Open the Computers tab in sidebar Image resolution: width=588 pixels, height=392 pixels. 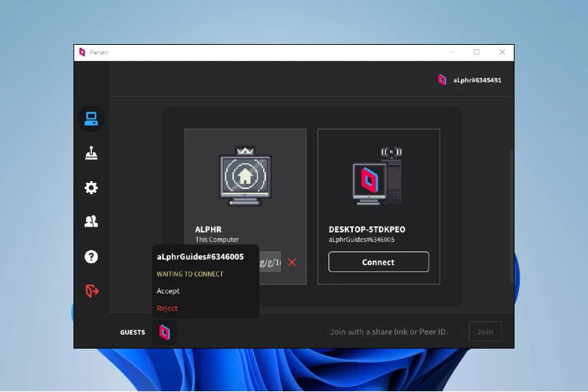pyautogui.click(x=91, y=118)
